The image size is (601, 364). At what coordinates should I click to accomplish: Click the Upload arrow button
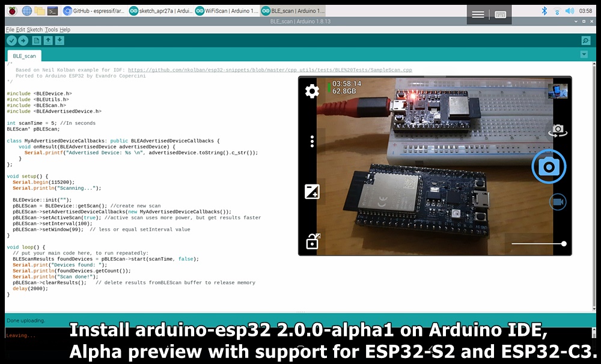pyautogui.click(x=23, y=41)
